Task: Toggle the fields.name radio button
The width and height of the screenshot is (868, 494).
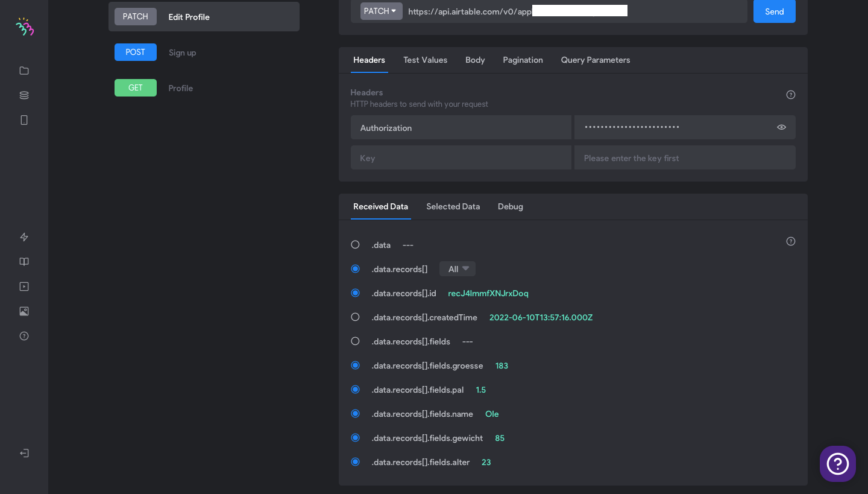Action: click(355, 413)
